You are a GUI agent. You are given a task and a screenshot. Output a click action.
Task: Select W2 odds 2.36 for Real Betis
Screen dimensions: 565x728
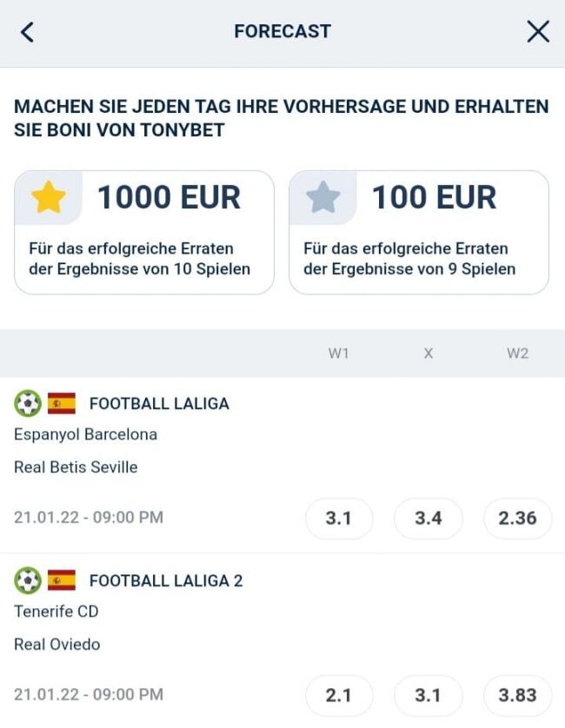(x=517, y=519)
